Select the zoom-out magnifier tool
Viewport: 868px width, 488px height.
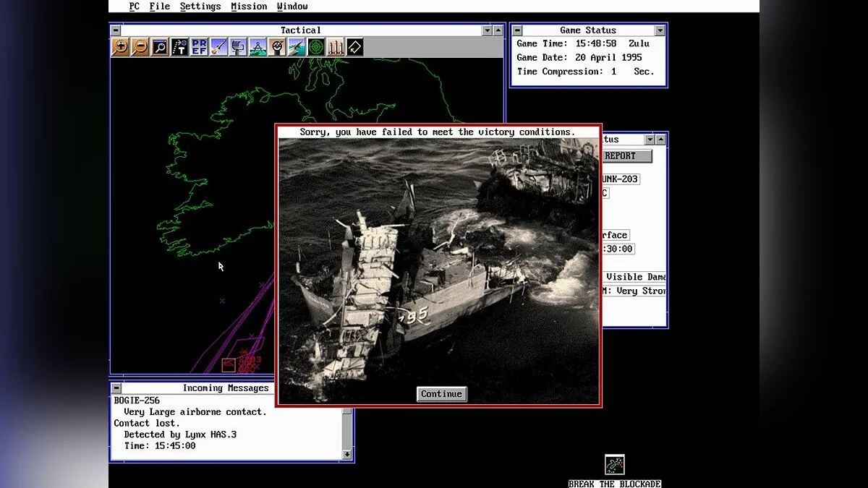click(140, 46)
